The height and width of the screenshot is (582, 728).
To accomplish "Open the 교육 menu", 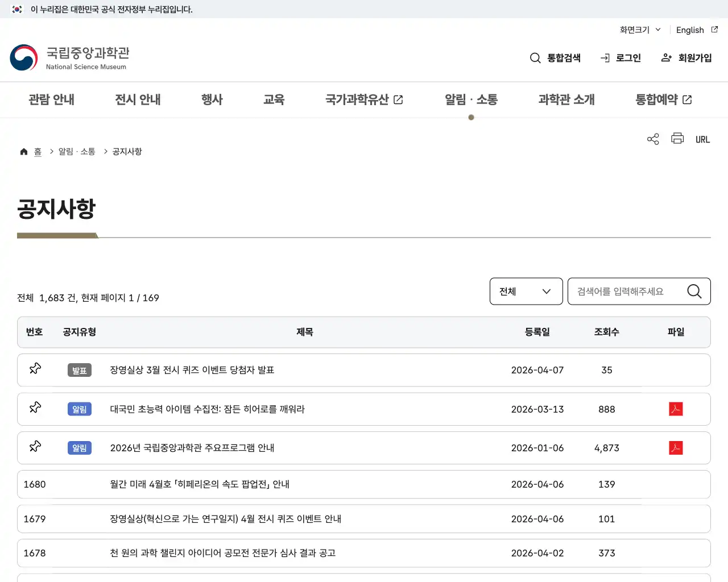I will pyautogui.click(x=274, y=99).
